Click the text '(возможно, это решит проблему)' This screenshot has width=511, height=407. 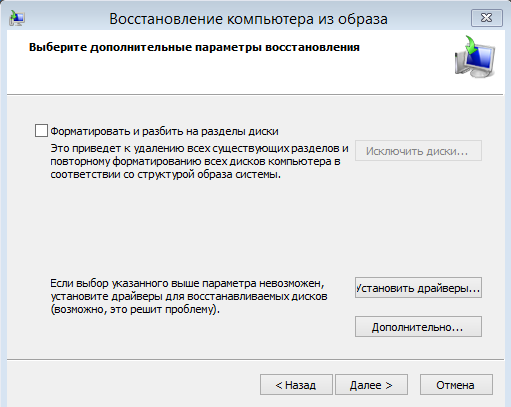pos(135,309)
